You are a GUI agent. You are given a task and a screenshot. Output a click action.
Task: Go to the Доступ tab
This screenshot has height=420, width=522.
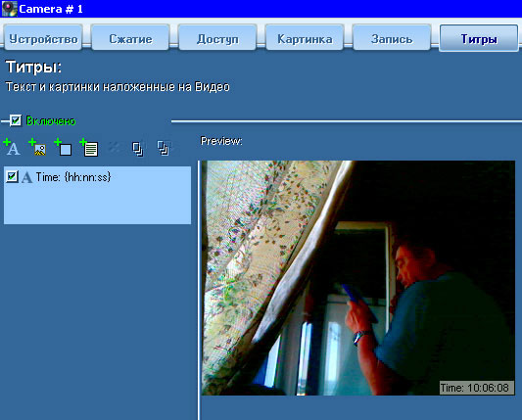[x=217, y=38]
